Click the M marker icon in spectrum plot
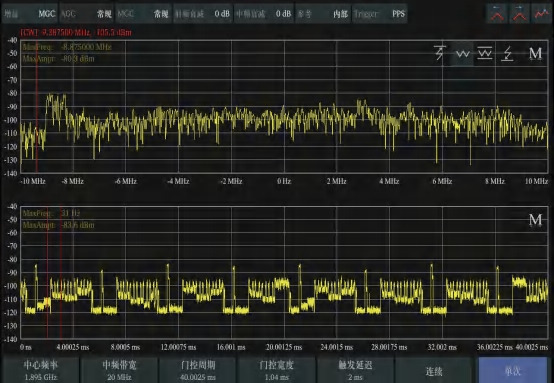 (x=535, y=53)
